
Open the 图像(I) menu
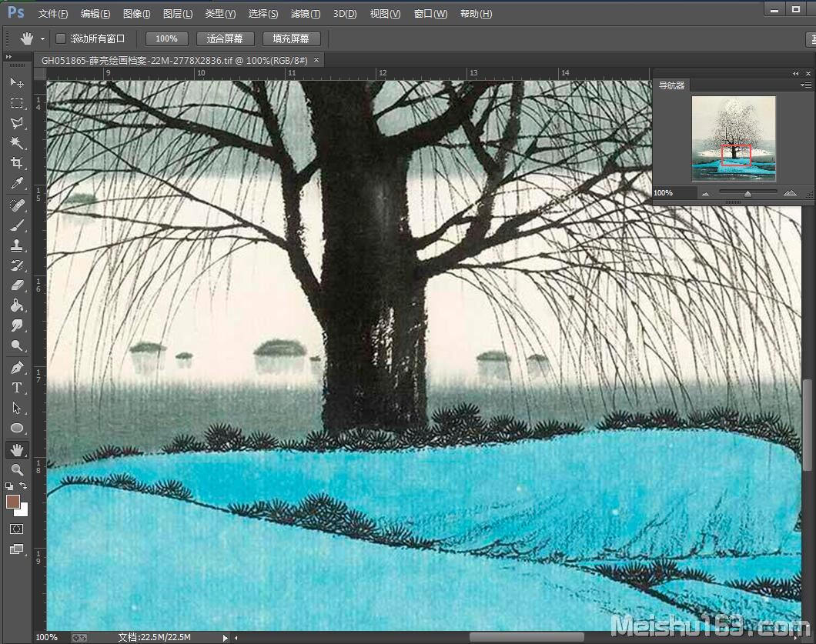(x=137, y=14)
